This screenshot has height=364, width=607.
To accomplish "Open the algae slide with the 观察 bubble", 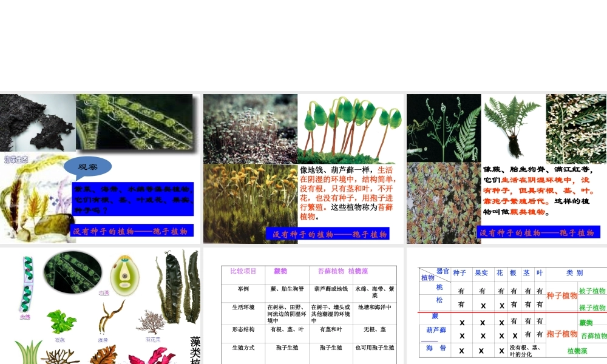I will point(100,169).
